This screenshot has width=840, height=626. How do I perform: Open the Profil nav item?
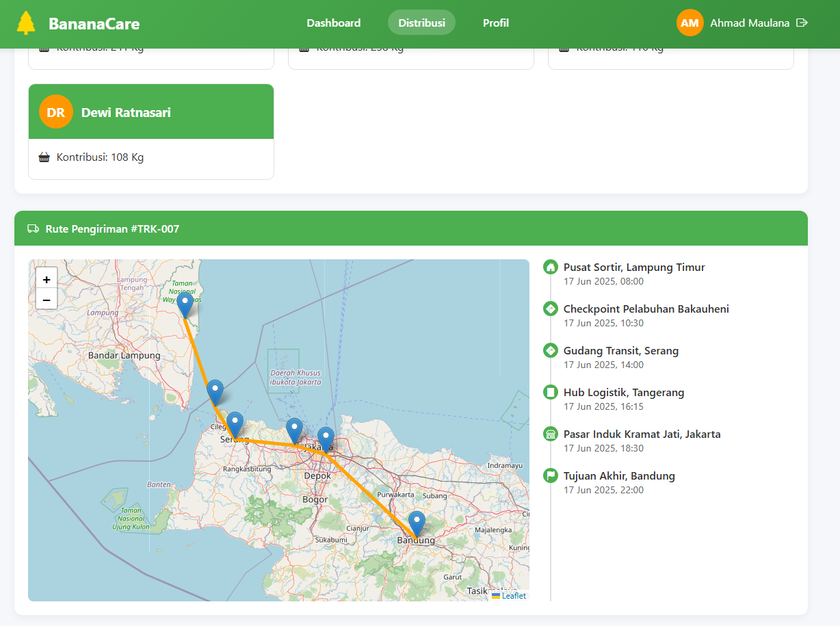coord(496,23)
